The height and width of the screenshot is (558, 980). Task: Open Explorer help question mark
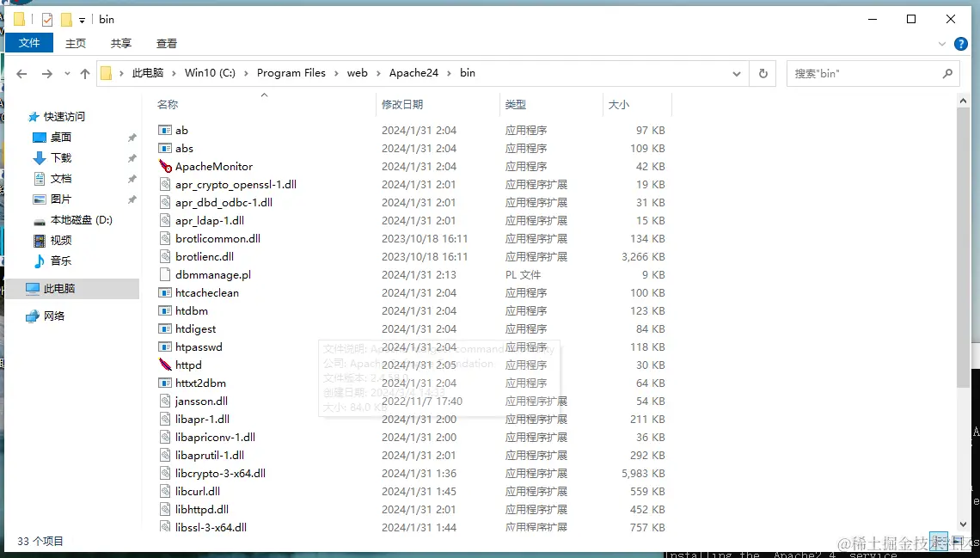tap(961, 44)
